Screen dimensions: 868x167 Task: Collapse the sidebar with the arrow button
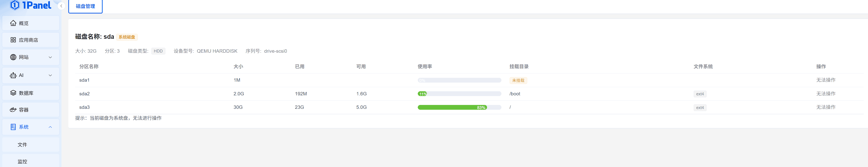pos(61,6)
